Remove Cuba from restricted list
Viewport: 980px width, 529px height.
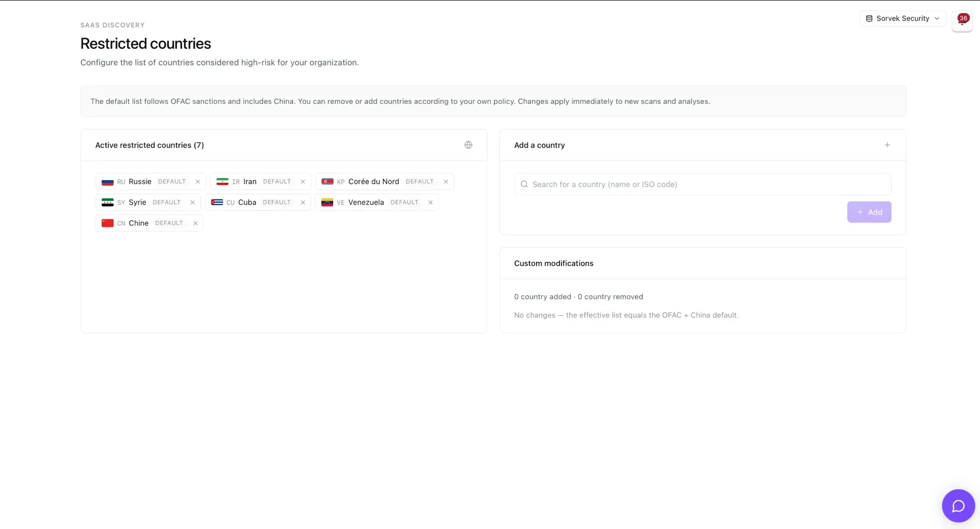pos(303,202)
